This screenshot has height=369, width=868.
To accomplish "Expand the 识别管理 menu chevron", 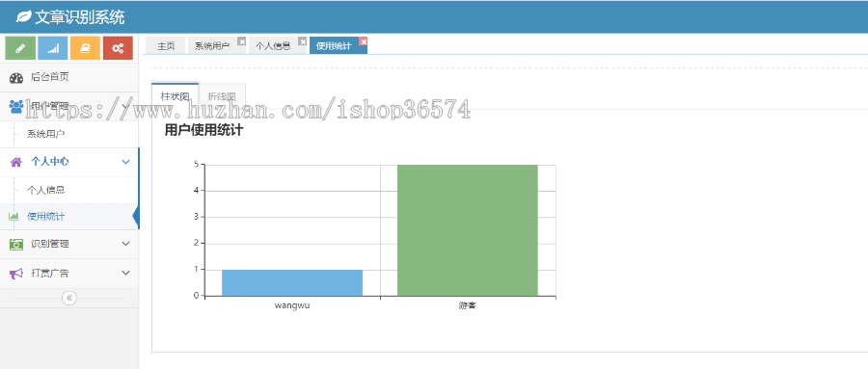I will coord(125,244).
